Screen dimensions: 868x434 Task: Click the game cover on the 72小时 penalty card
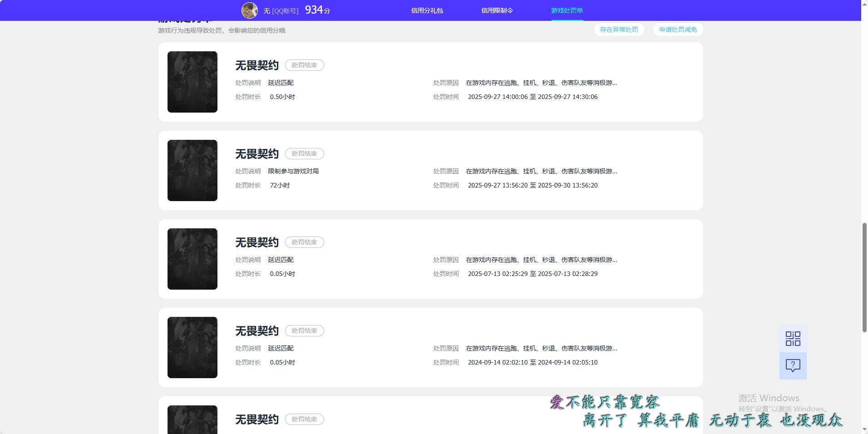tap(192, 170)
